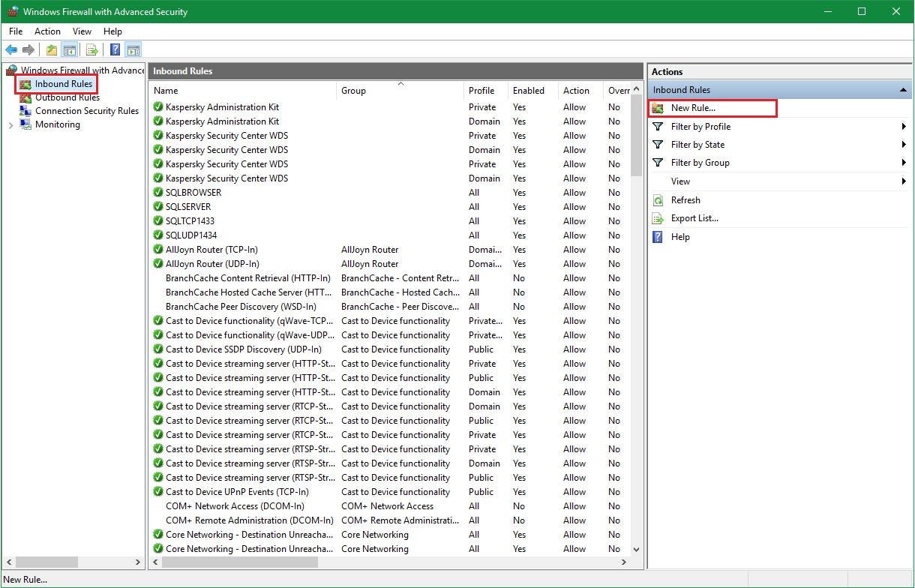915x588 pixels.
Task: Select Outbound Rules in the tree
Action: pos(67,97)
